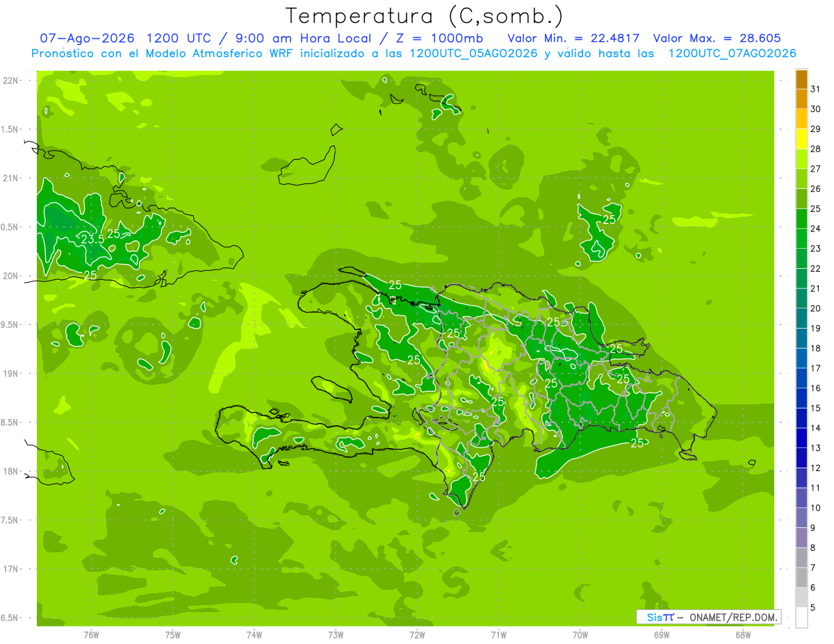The width and height of the screenshot is (834, 644).
Task: Click the "20N" latitude label
Action: tap(10, 276)
